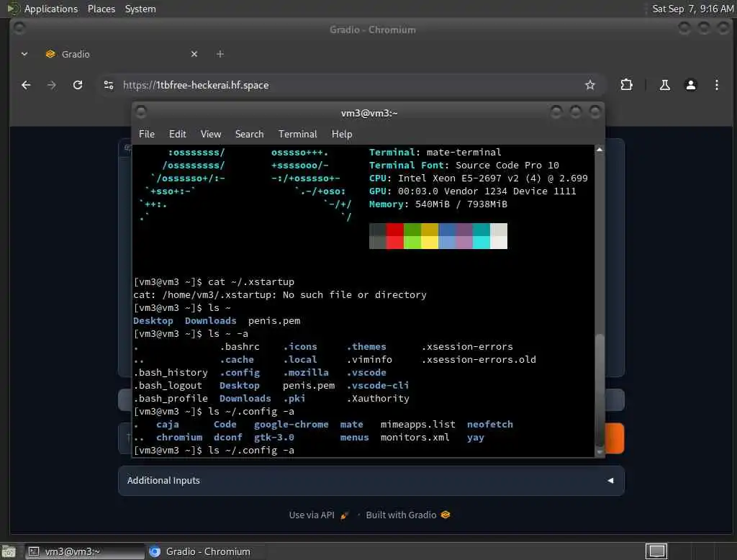This screenshot has width=737, height=560.
Task: Click the Chromium window menu button
Action: pyautogui.click(x=19, y=28)
